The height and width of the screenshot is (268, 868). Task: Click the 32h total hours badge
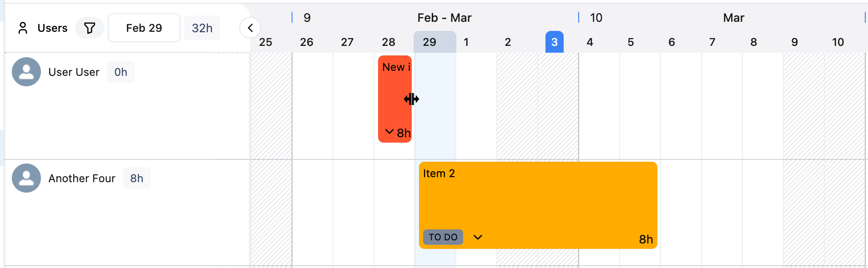click(x=202, y=28)
